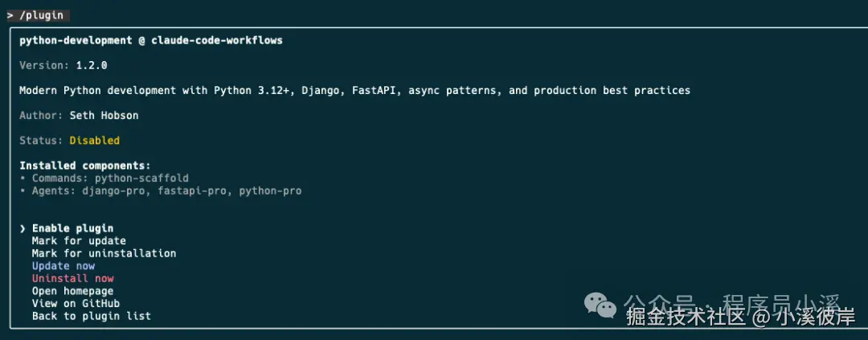Click the prompt caret before /plugin
The image size is (868, 340).
10,15
